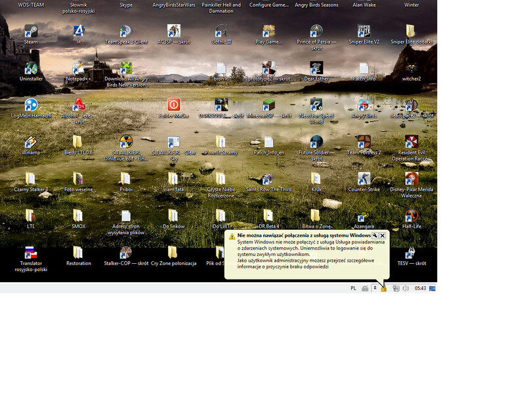The height and width of the screenshot is (420, 525).
Task: Select the Restoration folder
Action: point(78,253)
